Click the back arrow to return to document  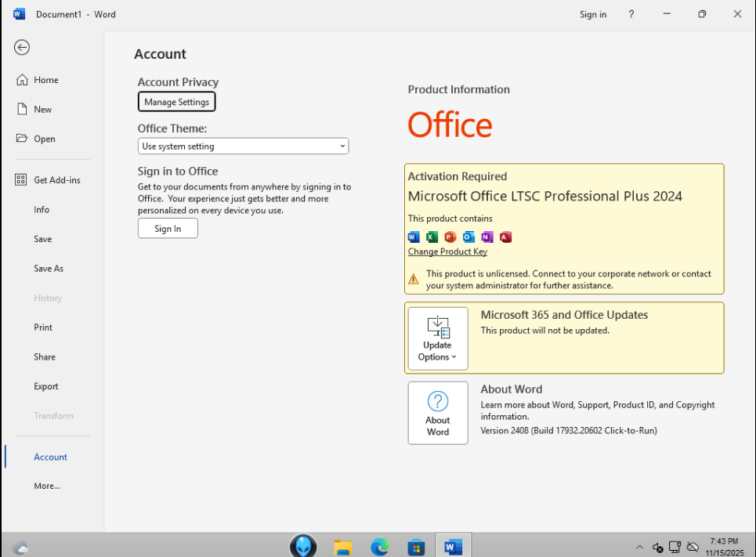click(22, 48)
